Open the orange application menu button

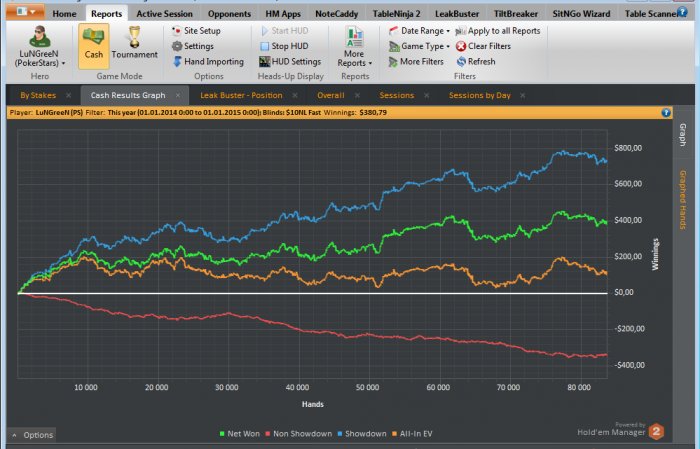(25, 11)
